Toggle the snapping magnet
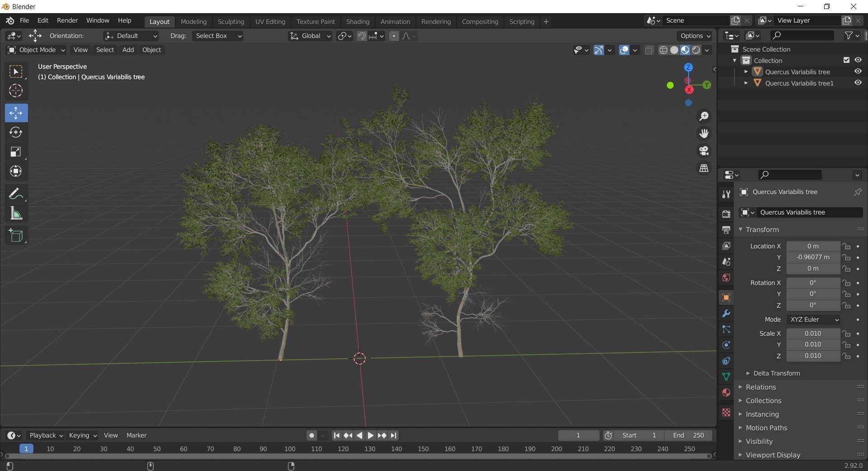868x471 pixels. (362, 36)
